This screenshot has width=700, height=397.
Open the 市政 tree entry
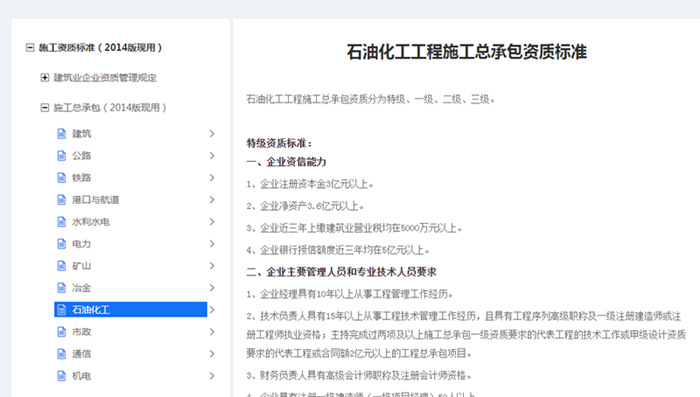[82, 332]
